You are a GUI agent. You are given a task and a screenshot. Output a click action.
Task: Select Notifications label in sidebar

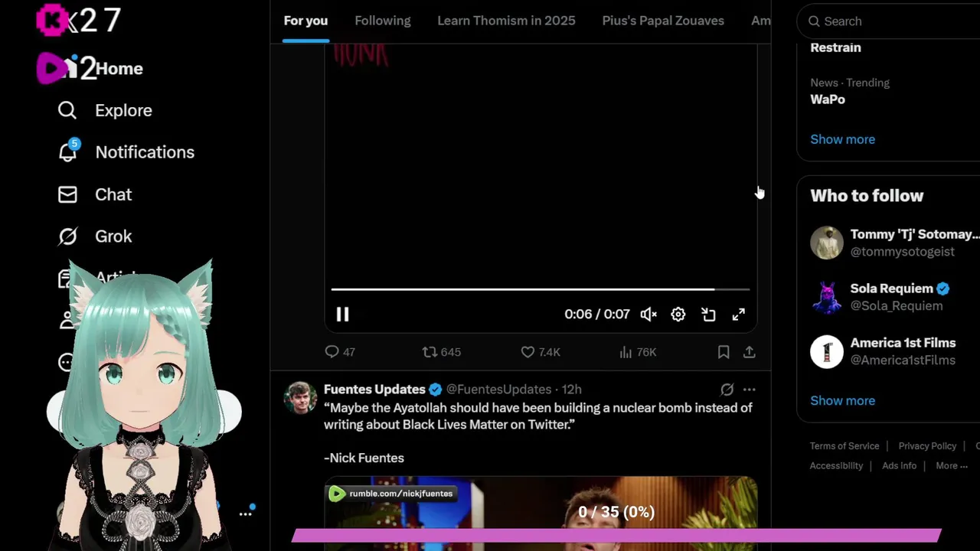click(x=145, y=152)
